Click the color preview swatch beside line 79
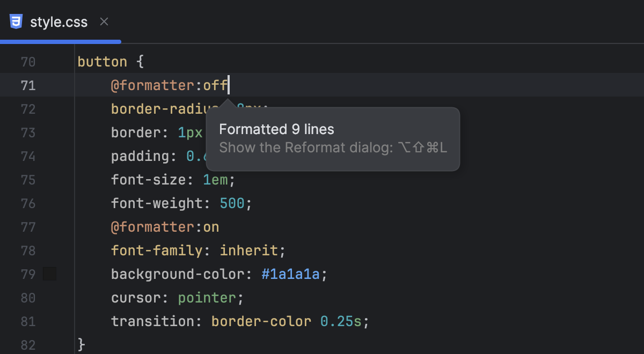 tap(49, 274)
